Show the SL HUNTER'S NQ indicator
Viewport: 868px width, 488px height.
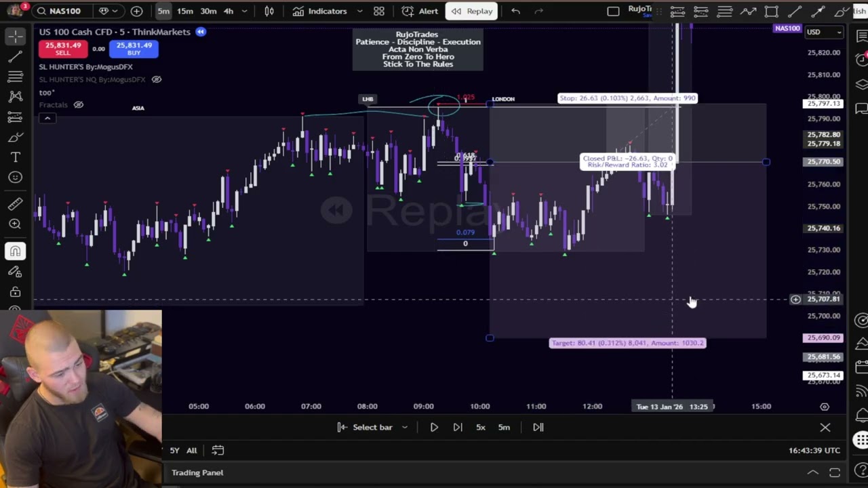click(156, 79)
